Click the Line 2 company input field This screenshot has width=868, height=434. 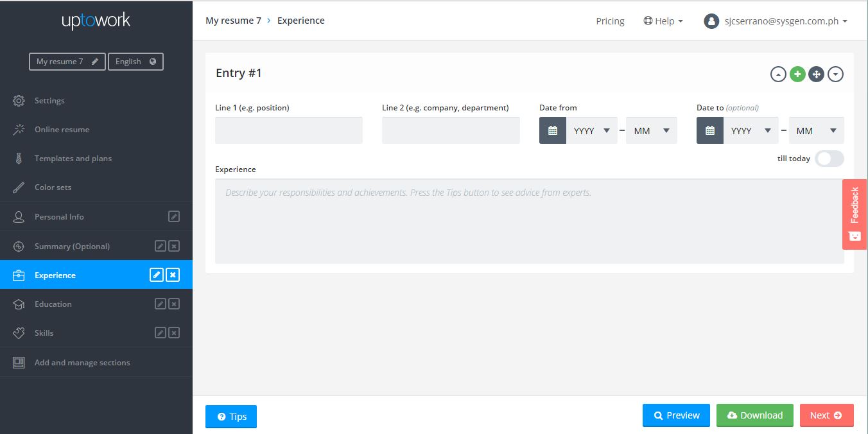click(451, 130)
